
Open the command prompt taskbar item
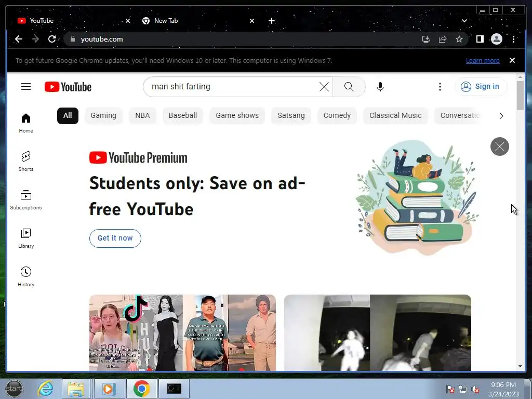click(174, 389)
